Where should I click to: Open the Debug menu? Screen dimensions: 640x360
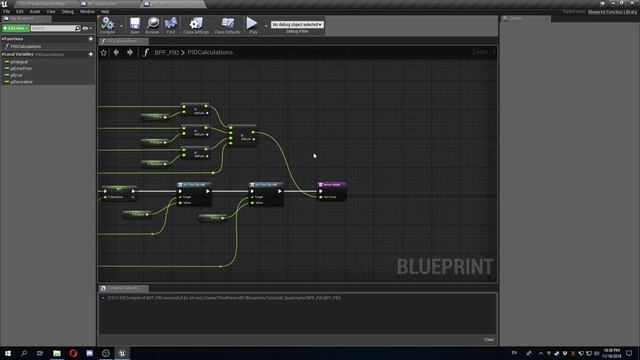click(68, 11)
